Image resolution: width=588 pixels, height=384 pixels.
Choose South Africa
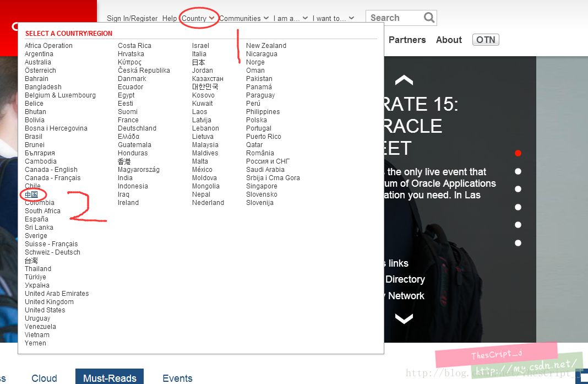(x=42, y=211)
